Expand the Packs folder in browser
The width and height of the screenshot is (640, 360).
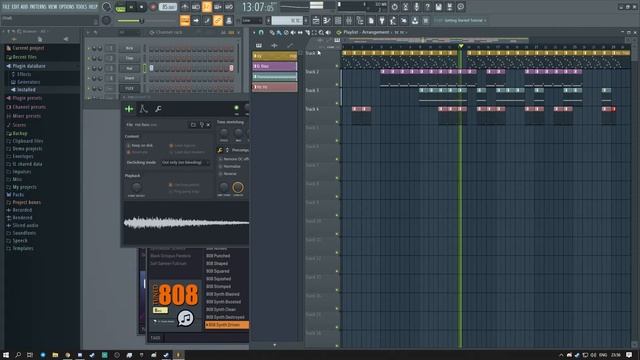click(x=18, y=195)
